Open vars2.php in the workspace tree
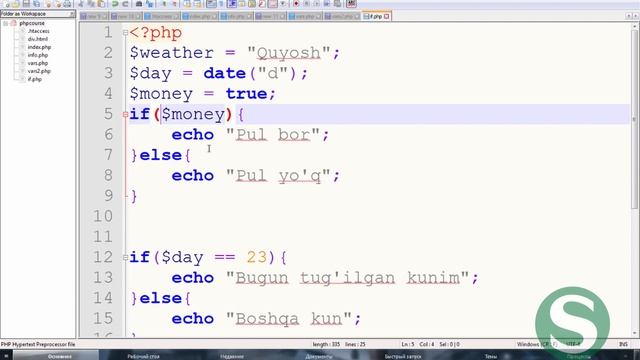This screenshot has height=360, width=640. [39, 71]
